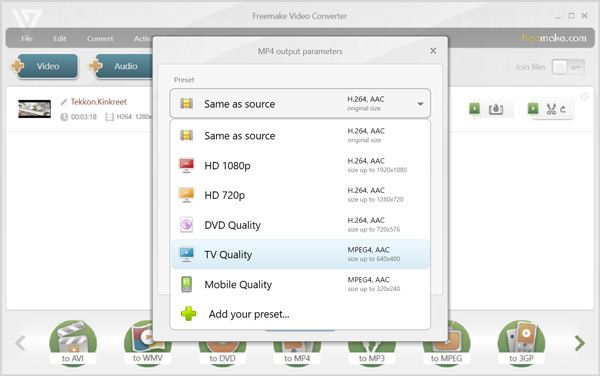This screenshot has width=600, height=376.
Task: Click the DVD Quality disc icon
Action: 186,225
